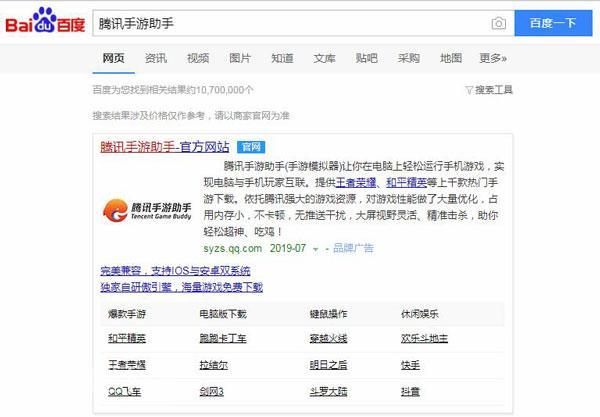The image size is (600, 417).
Task: Select the 网页 tab
Action: click(x=113, y=58)
